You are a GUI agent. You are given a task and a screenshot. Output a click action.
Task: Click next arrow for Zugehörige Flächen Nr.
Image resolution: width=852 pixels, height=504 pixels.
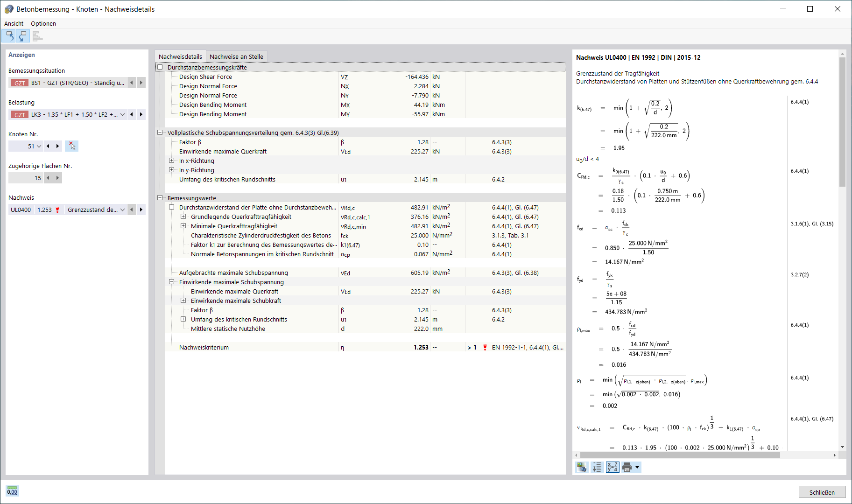[x=57, y=178]
